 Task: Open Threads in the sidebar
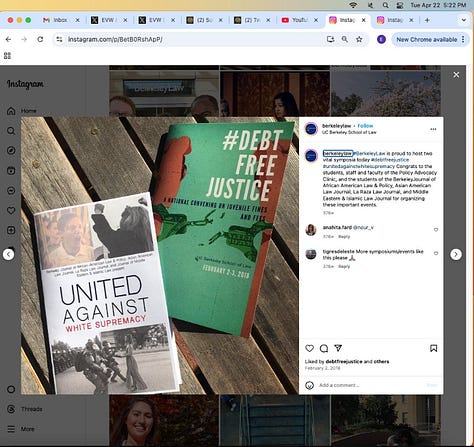25,409
